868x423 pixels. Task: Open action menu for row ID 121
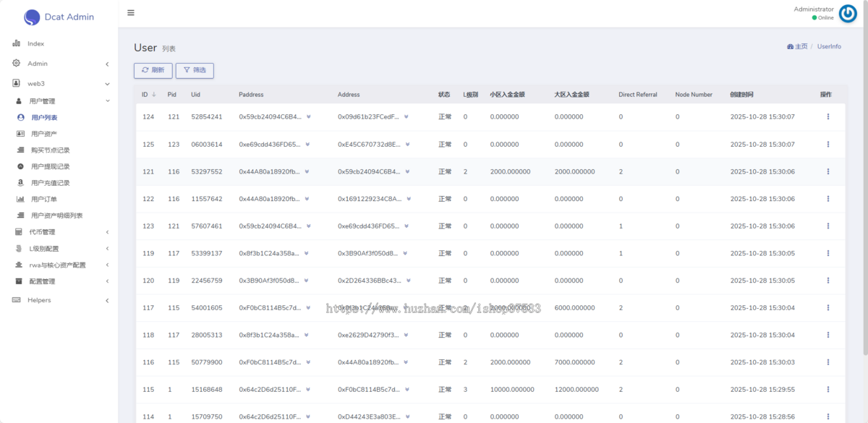[827, 171]
